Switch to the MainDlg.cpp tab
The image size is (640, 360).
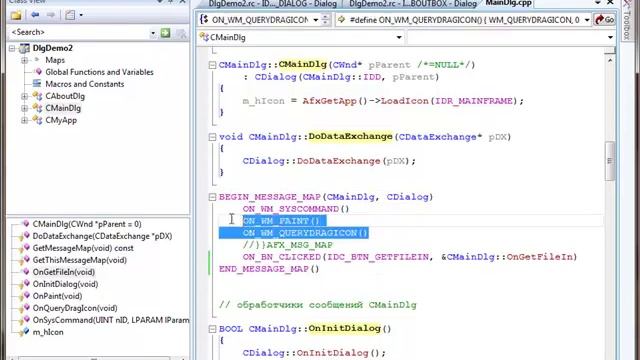pos(508,3)
